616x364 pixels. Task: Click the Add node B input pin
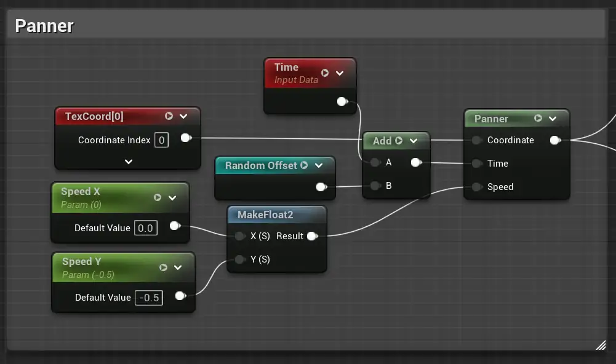[375, 186]
